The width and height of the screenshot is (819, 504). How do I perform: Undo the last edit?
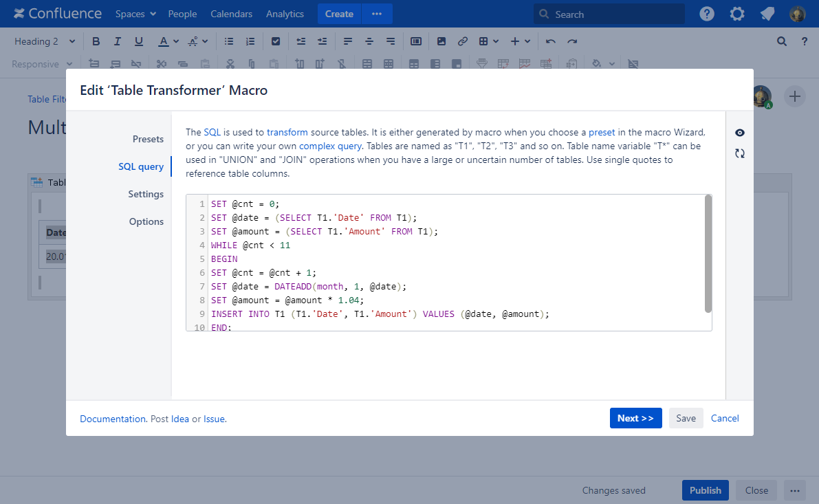tap(551, 41)
